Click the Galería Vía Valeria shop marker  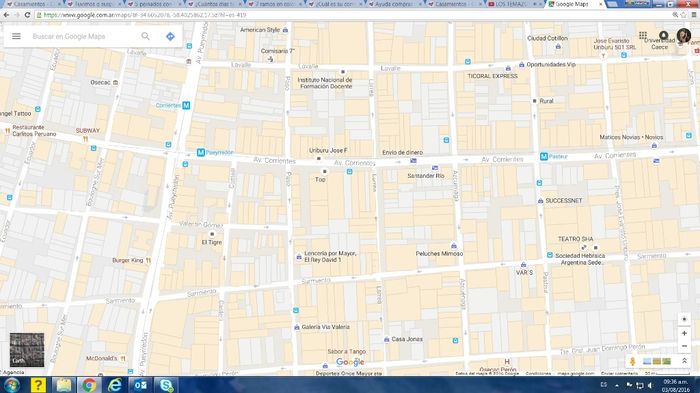point(296,327)
